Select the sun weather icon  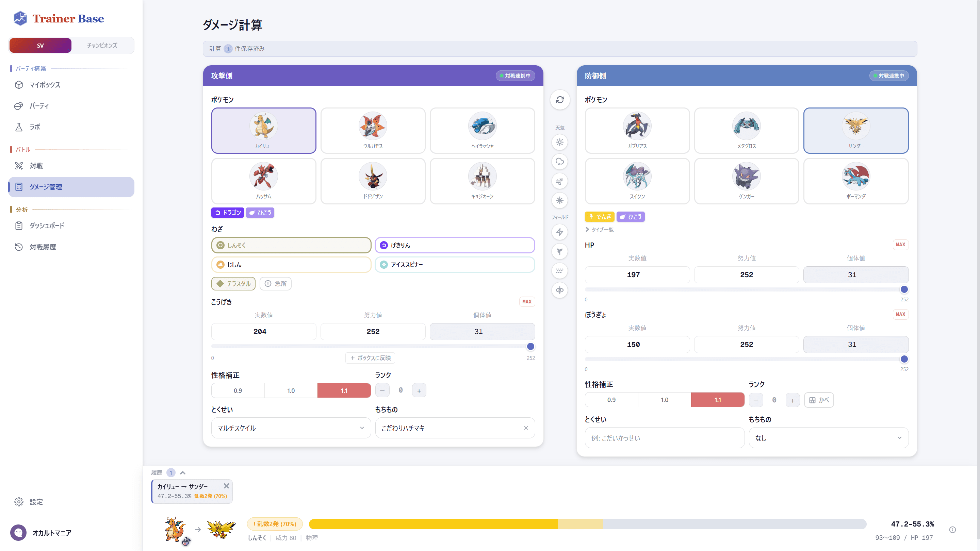(x=560, y=142)
